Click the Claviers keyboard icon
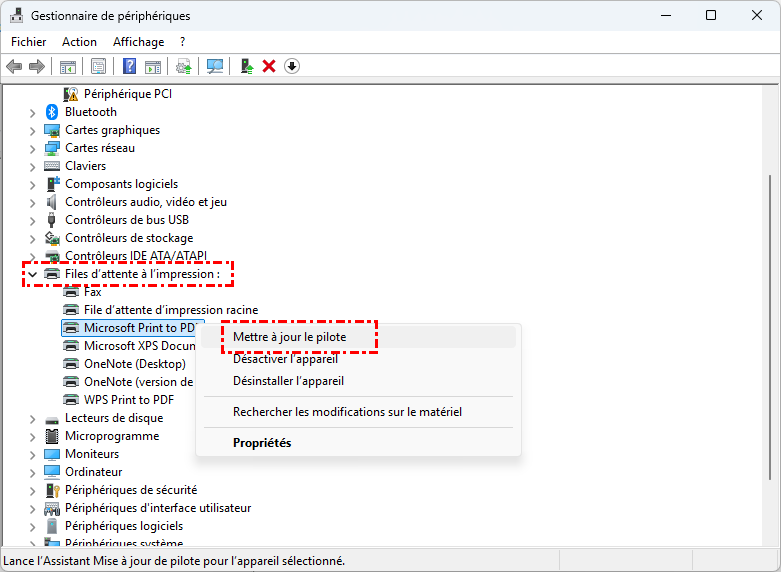Viewport: 781px width, 572px height. tap(52, 166)
